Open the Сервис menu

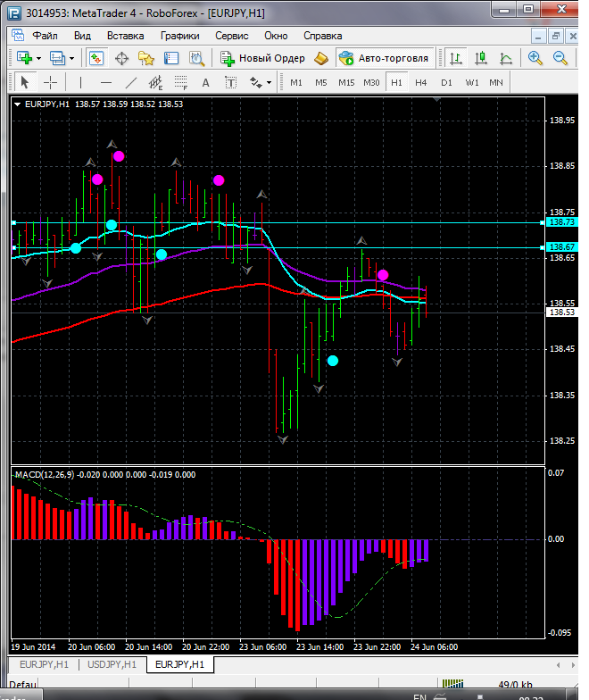pyautogui.click(x=232, y=36)
